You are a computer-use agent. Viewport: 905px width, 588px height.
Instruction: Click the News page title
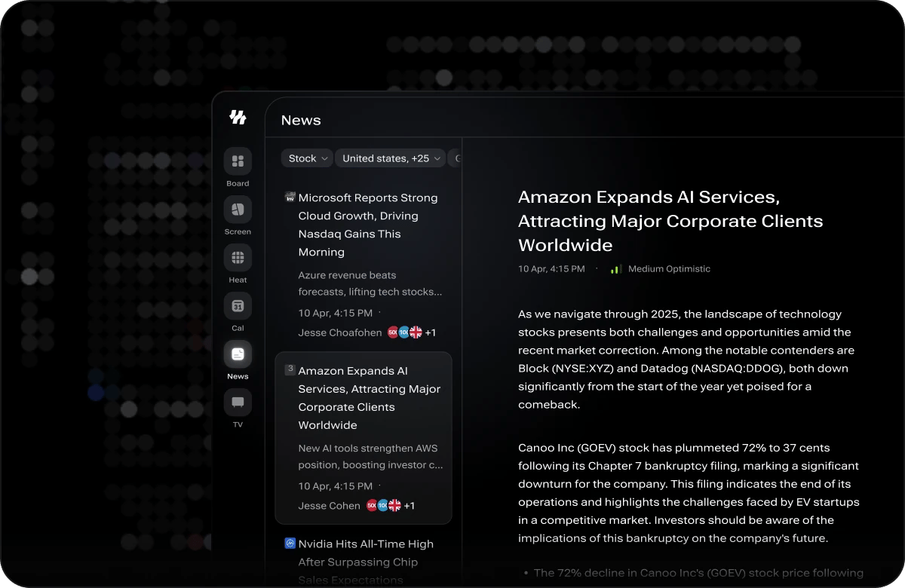301,121
